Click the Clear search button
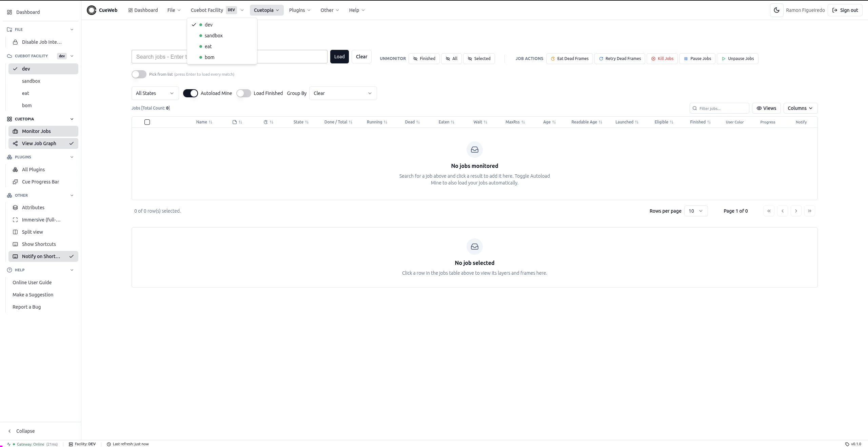 point(361,57)
